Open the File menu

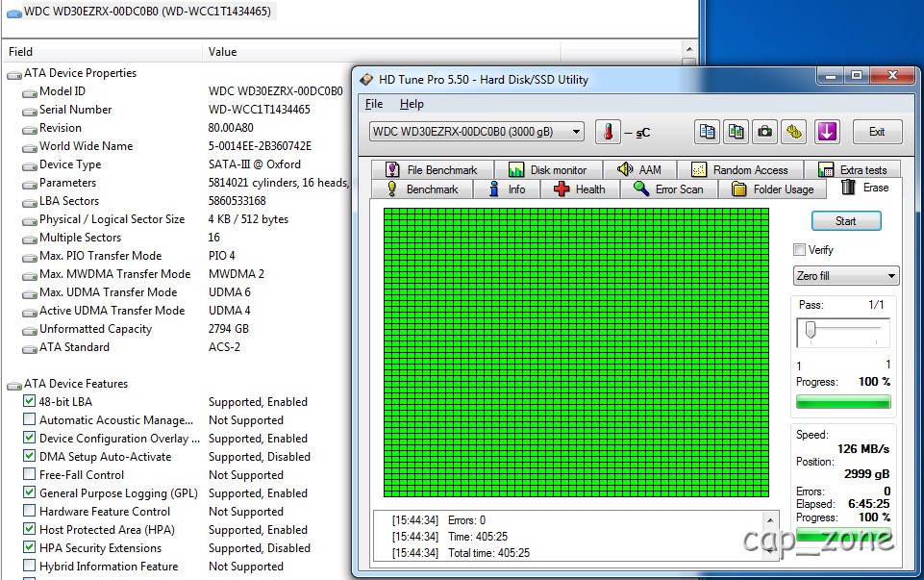click(374, 104)
